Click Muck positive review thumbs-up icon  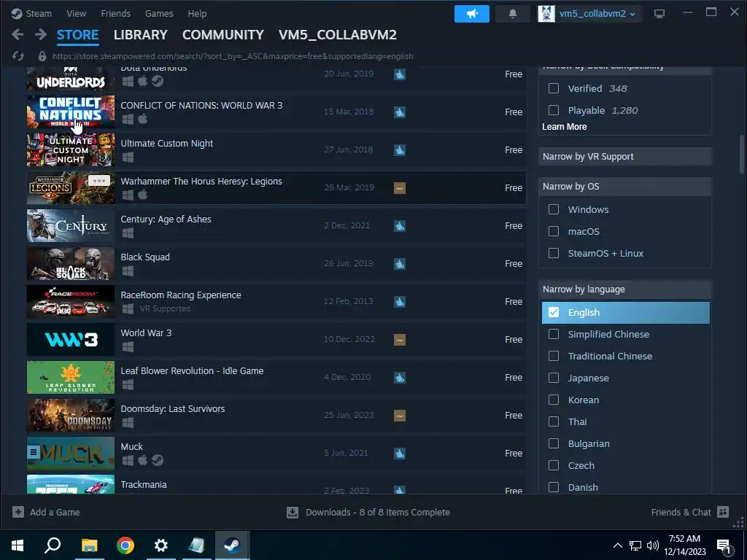pos(400,454)
